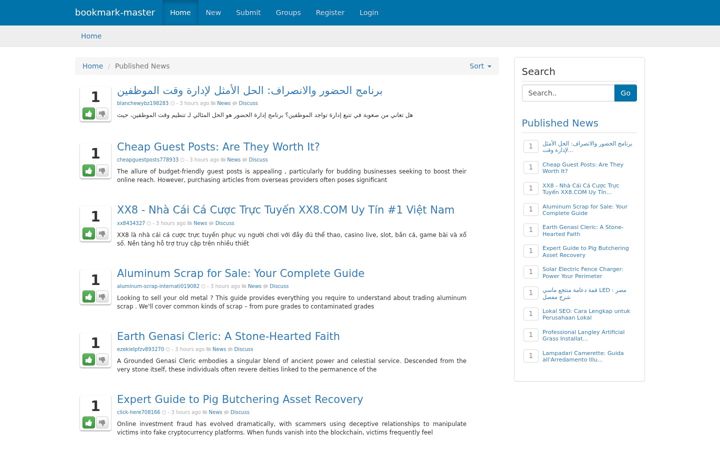Downvote the XX8 Nhà Cái post
This screenshot has height=450, width=720.
click(x=102, y=234)
